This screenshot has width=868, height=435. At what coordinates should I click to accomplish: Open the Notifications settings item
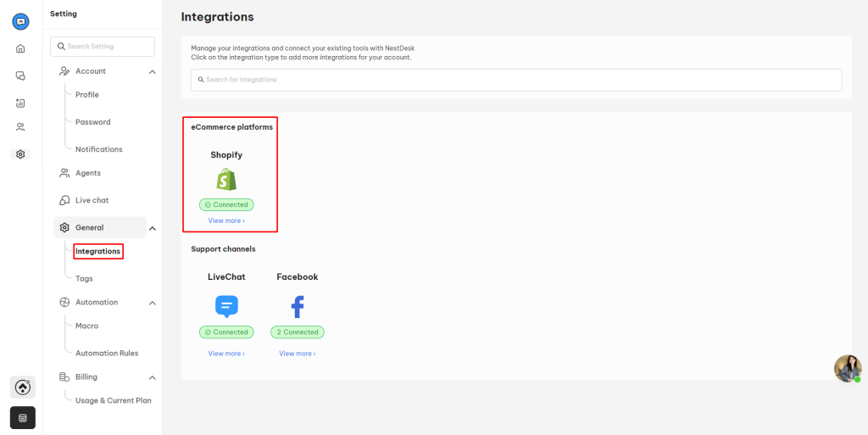click(x=99, y=149)
